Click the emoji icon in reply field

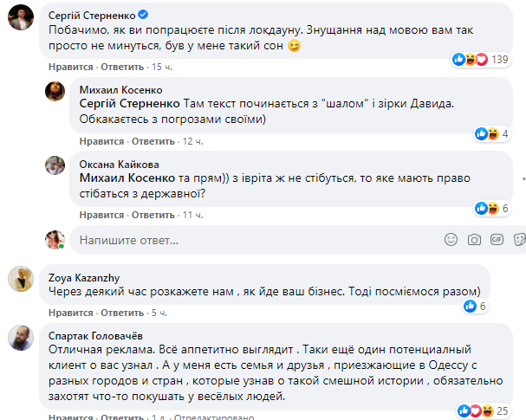[x=451, y=239]
